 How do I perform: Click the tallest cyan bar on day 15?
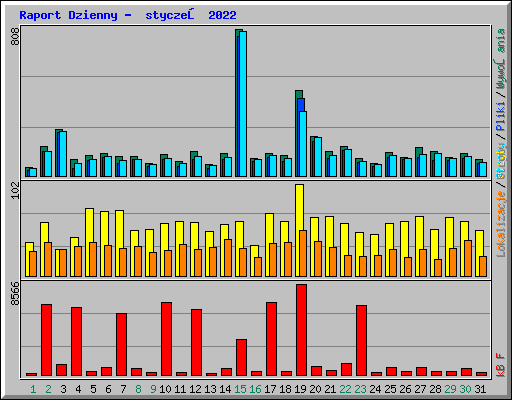coord(243,104)
